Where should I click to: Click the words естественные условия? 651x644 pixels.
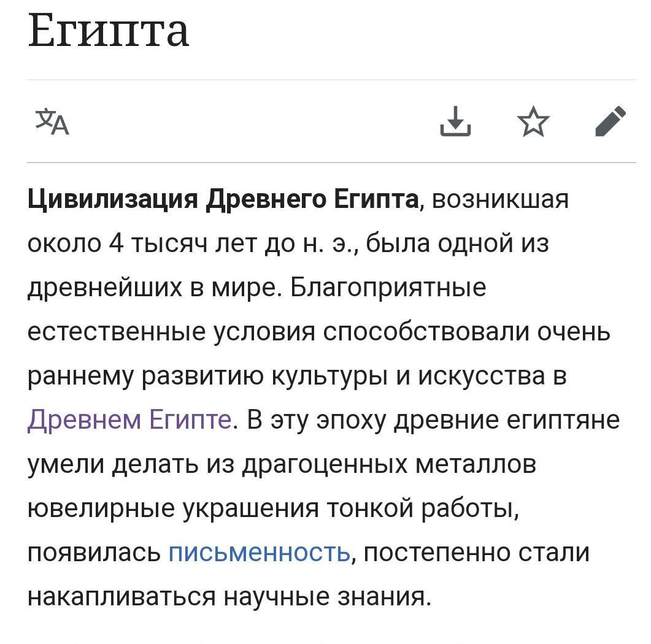tap(171, 332)
